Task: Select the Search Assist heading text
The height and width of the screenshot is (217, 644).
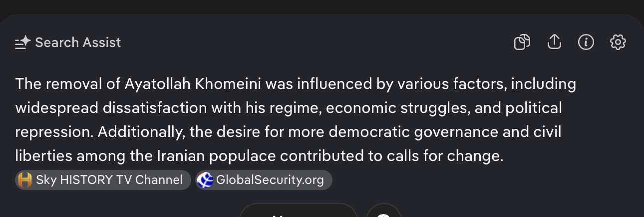Action: pos(78,42)
